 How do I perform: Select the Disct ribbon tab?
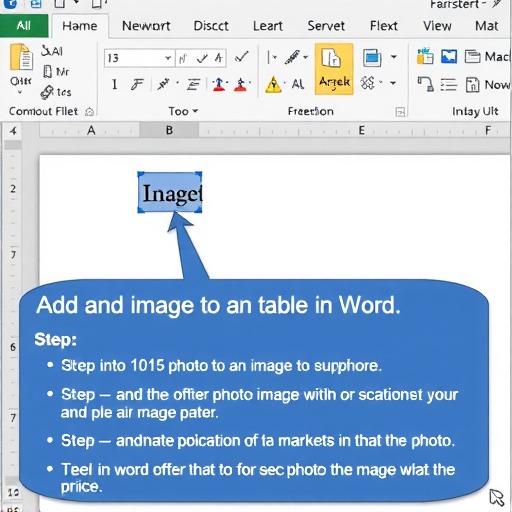pos(211,26)
